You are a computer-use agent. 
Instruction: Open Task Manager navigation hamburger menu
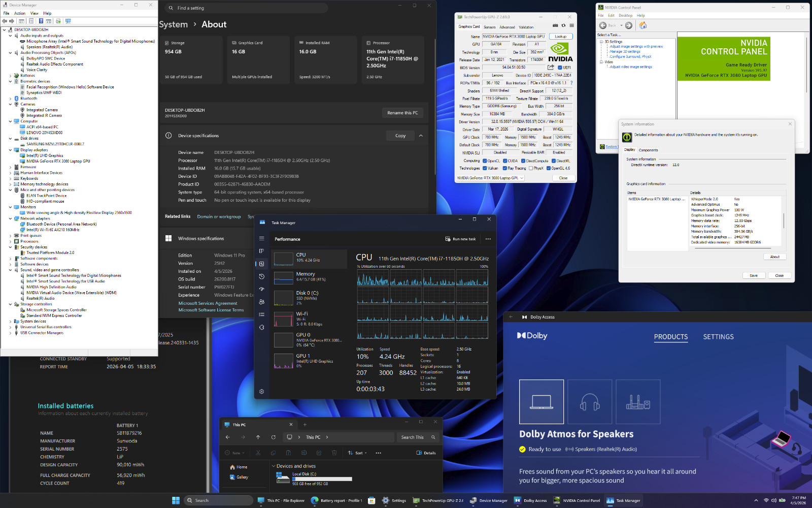click(x=262, y=238)
